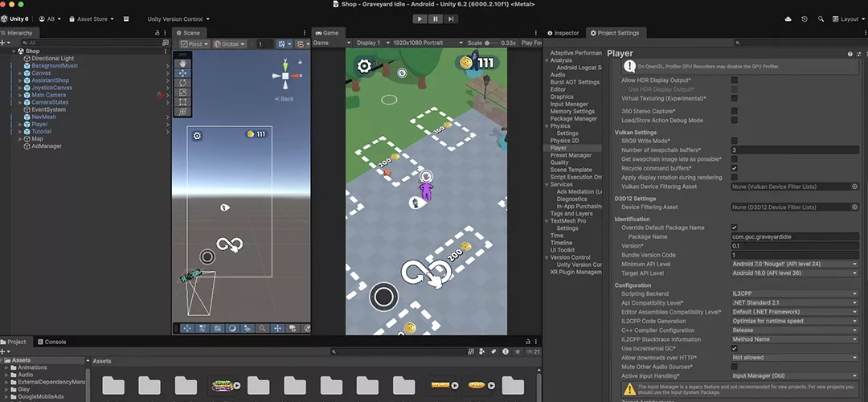Open the Minimum API Level dropdown

793,264
